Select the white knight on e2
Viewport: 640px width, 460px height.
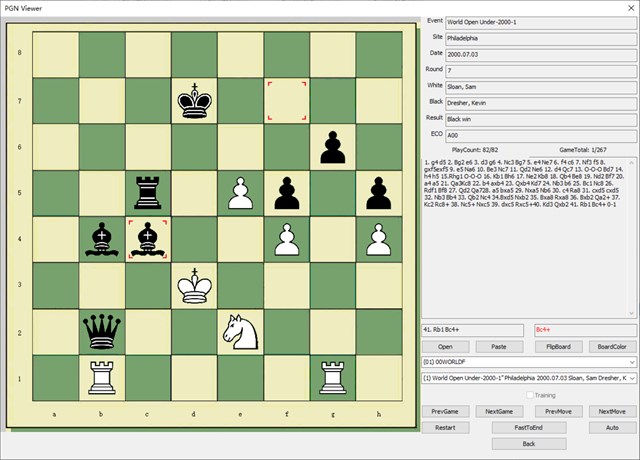click(241, 331)
